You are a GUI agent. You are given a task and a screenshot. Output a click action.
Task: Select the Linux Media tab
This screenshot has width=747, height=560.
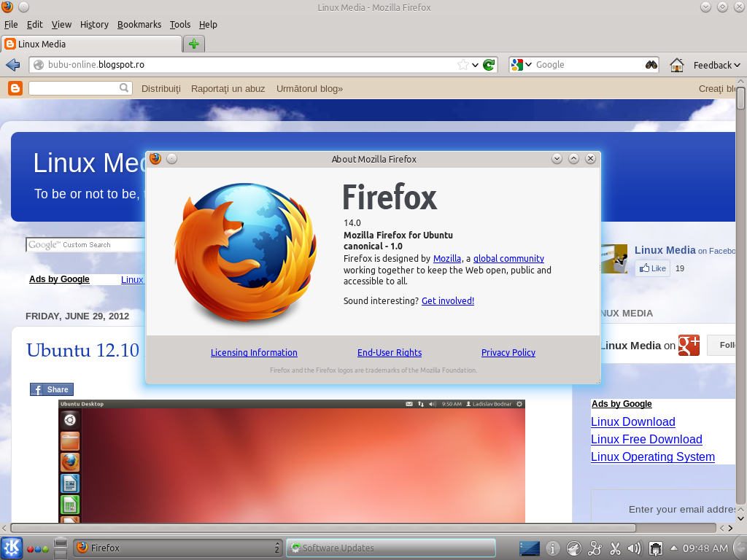[91, 44]
